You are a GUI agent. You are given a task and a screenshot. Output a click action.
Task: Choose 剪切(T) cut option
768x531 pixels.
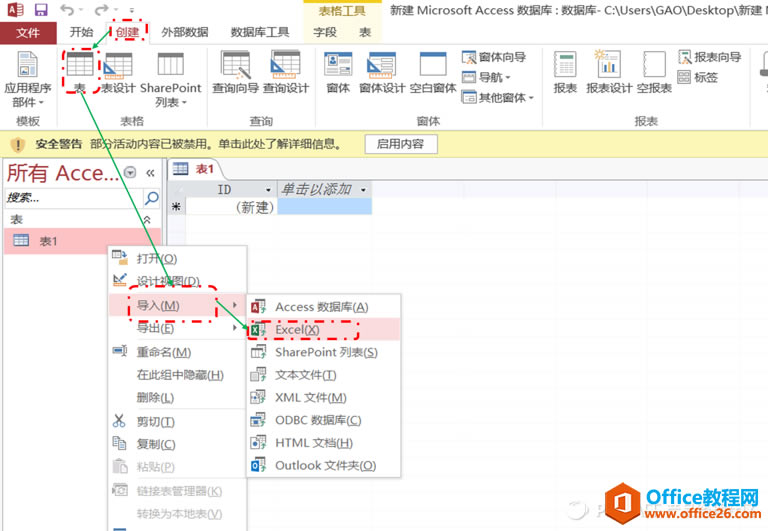(177, 421)
